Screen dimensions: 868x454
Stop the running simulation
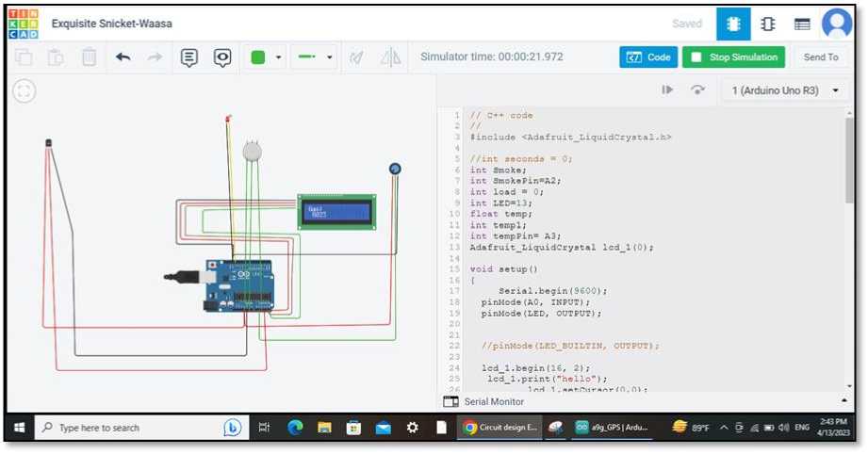[734, 57]
